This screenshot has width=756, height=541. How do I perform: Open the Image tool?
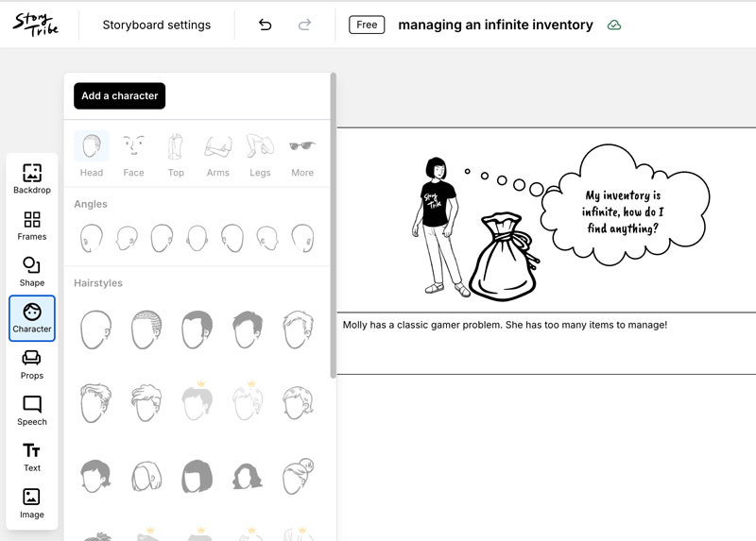click(x=32, y=503)
